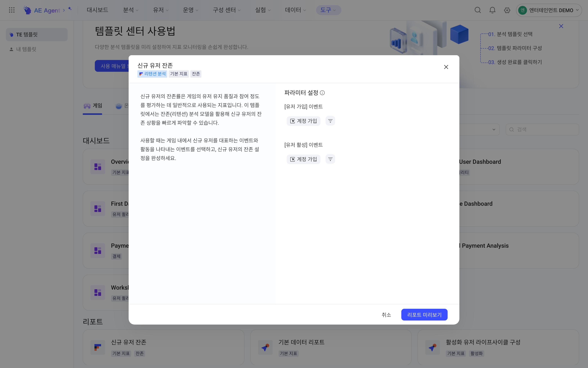Switch to the 게임 tab
Image resolution: width=588 pixels, height=368 pixels.
tap(93, 106)
